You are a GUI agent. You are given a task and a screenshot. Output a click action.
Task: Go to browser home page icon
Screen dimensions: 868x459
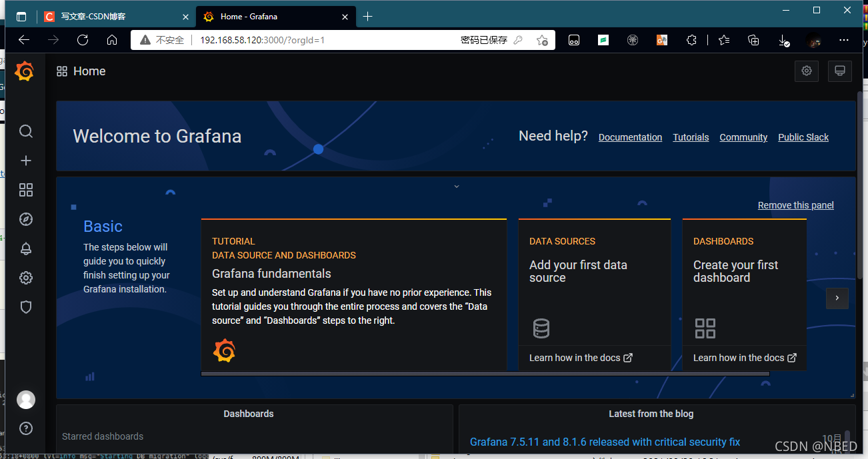pos(112,40)
